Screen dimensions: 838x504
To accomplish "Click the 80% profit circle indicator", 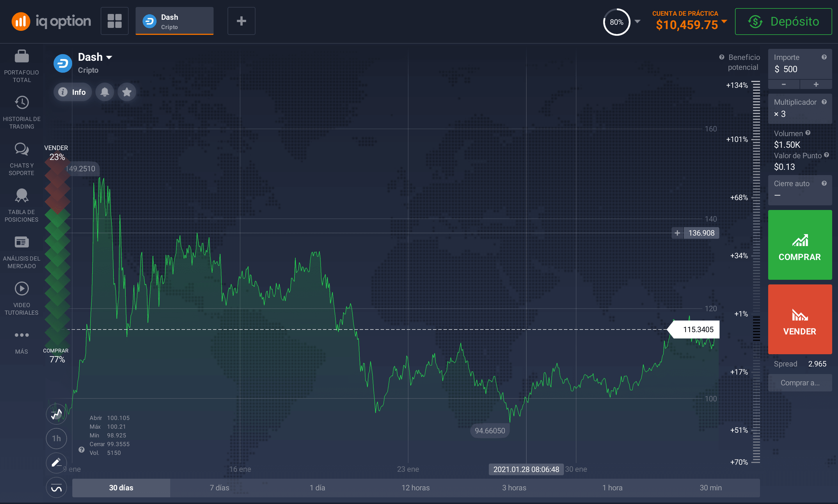I will (617, 22).
